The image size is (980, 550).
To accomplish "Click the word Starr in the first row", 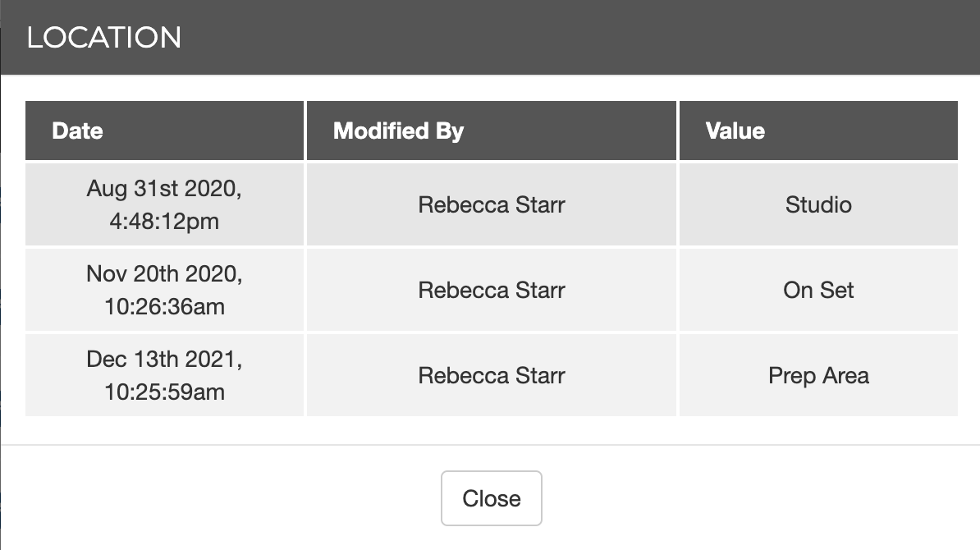I will 541,204.
